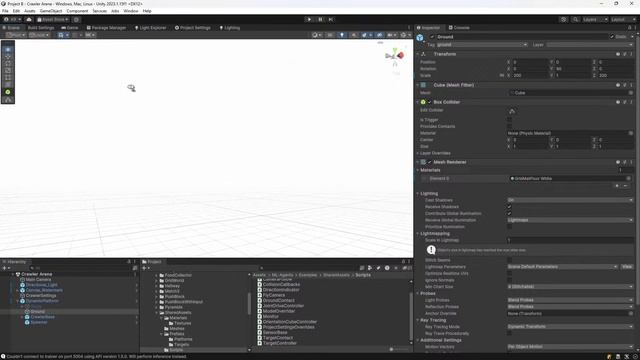The width and height of the screenshot is (640, 360).
Task: Select the View (hand) tool in scene toolbar
Action: pyautogui.click(x=8, y=49)
